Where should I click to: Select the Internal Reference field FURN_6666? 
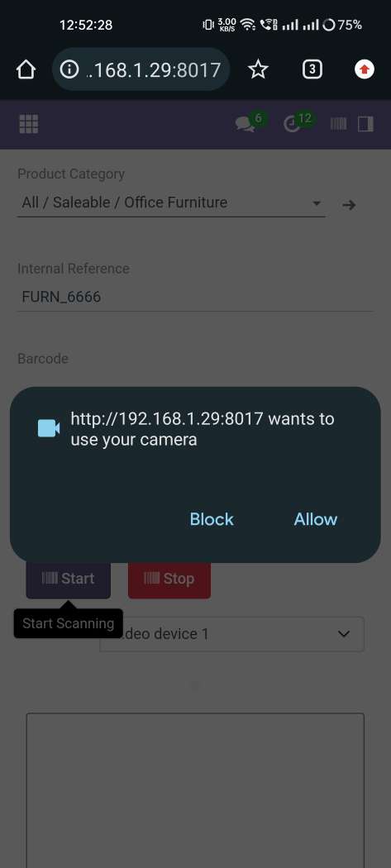pyautogui.click(x=195, y=298)
